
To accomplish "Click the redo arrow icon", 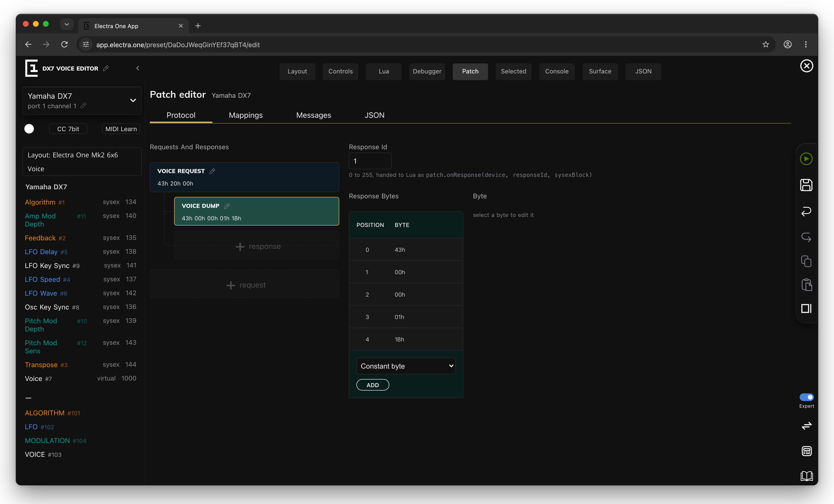I will coord(806,237).
